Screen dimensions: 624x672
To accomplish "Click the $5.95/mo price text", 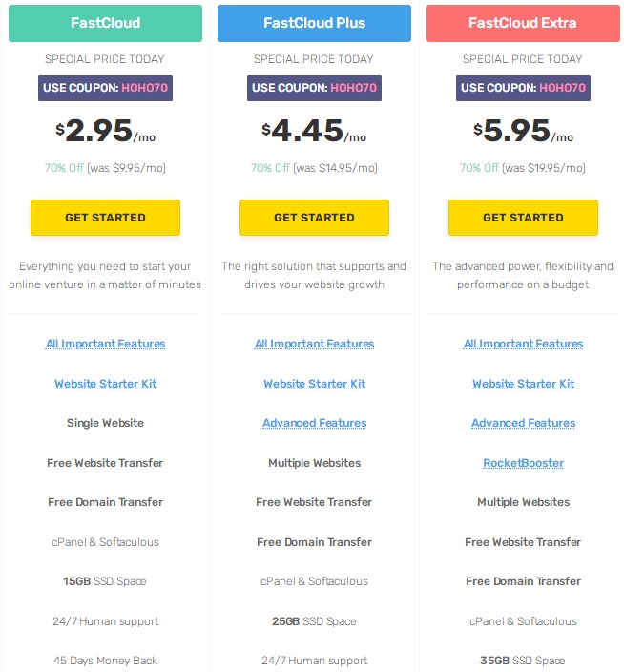I will pyautogui.click(x=523, y=132).
